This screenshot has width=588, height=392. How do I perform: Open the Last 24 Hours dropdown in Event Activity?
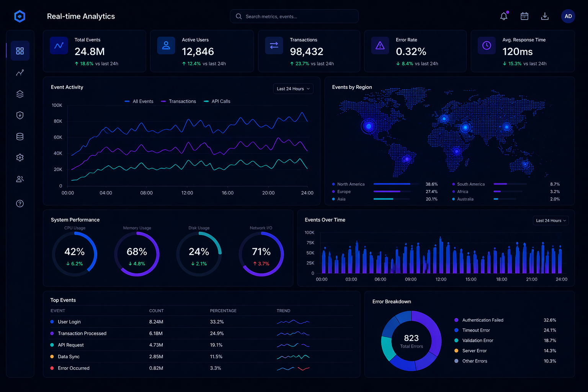[293, 88]
